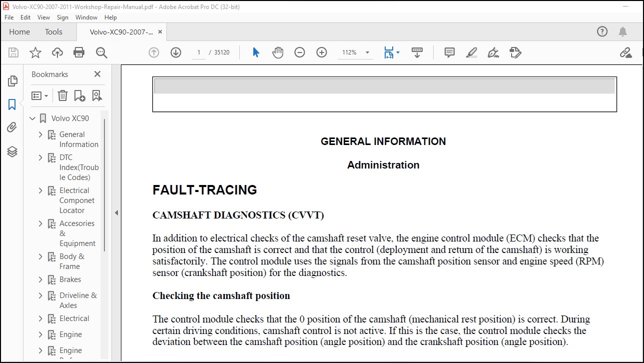Switch to the Tools tab
644x363 pixels.
[53, 32]
